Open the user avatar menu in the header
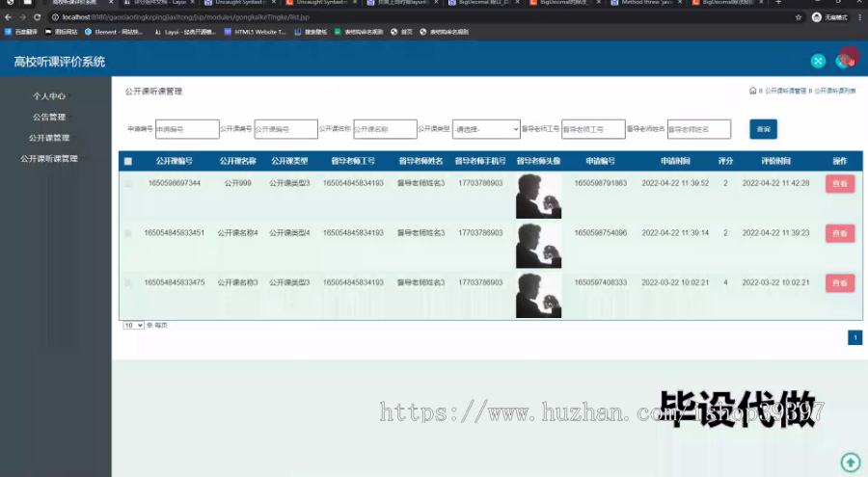Image resolution: width=868 pixels, height=477 pixels. 845,59
